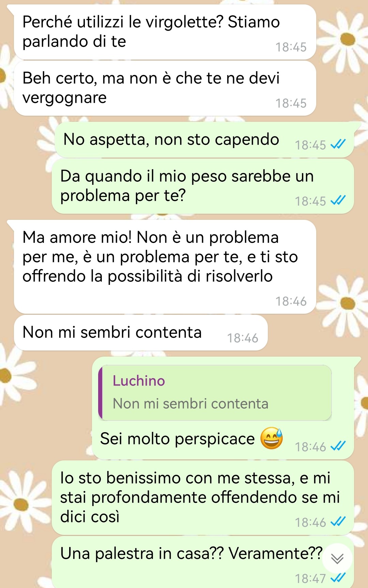Tap read ticks on 'Una palestra in casa' message
The image size is (368, 588).
(x=338, y=578)
